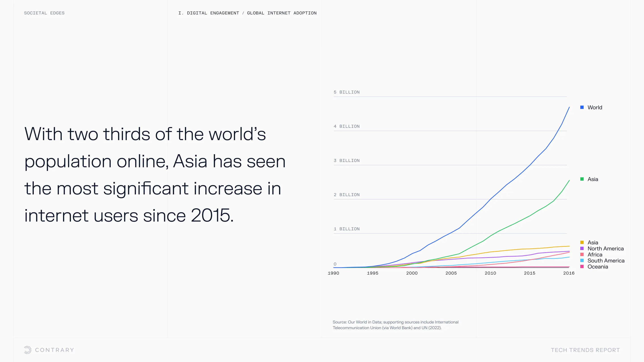
Task: Select the North America legend label
Action: [606, 248]
